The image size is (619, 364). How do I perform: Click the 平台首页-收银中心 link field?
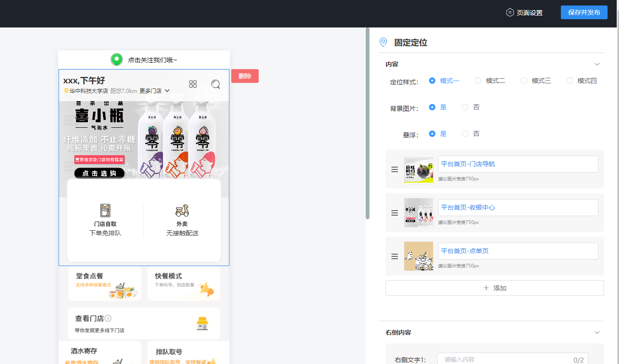pos(518,207)
